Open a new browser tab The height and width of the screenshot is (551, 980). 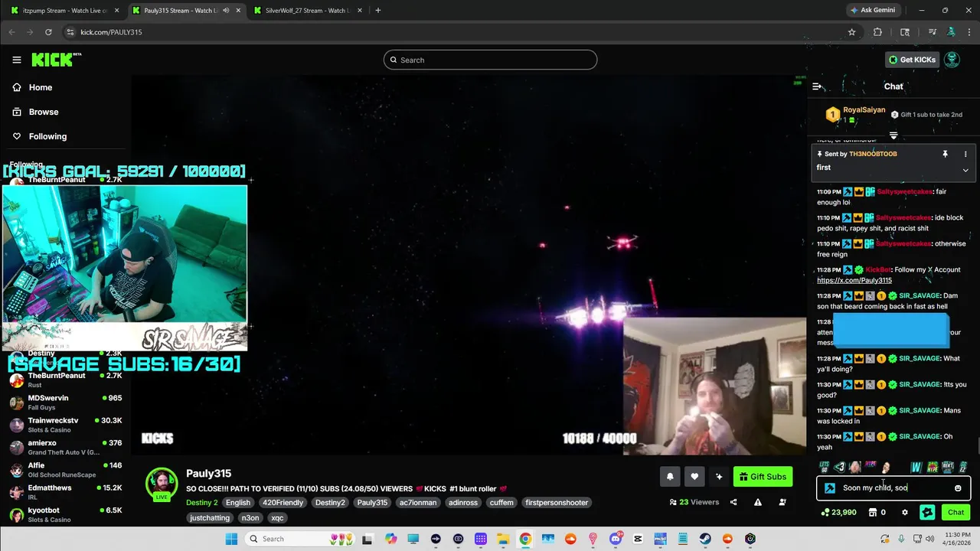(378, 11)
